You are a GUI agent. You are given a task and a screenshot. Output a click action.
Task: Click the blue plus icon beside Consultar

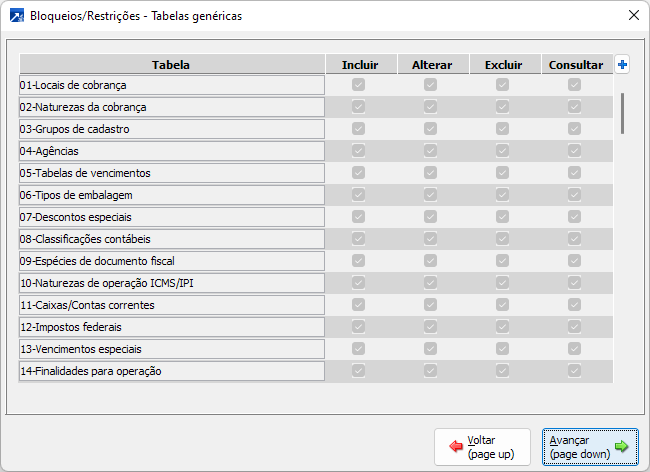point(622,65)
